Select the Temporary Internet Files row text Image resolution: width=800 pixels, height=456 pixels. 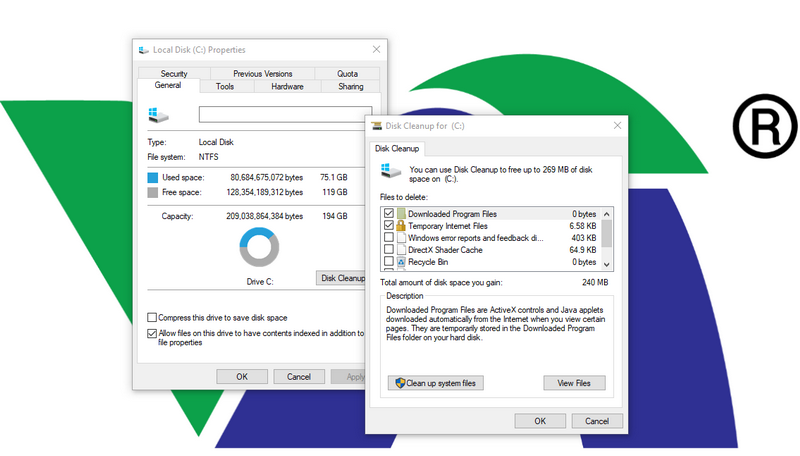(447, 226)
